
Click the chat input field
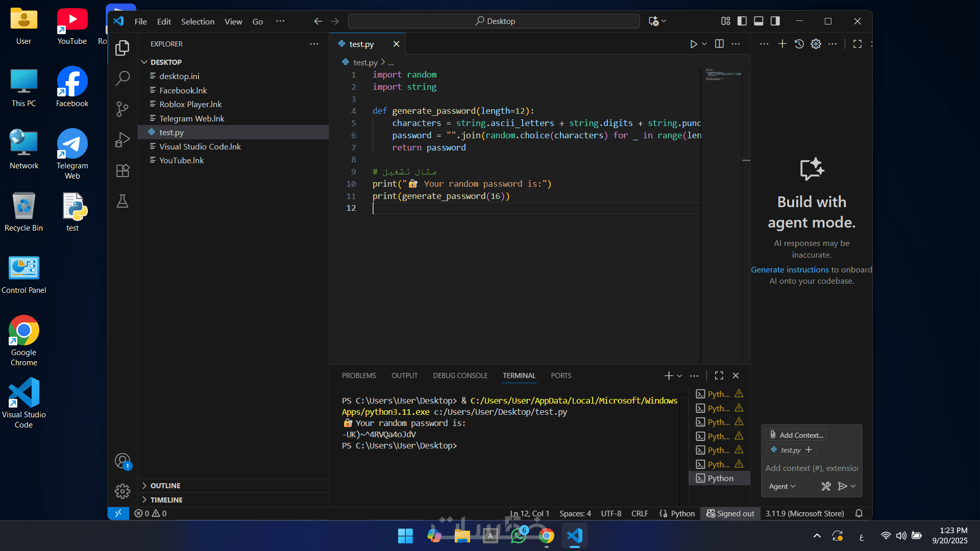(x=812, y=468)
